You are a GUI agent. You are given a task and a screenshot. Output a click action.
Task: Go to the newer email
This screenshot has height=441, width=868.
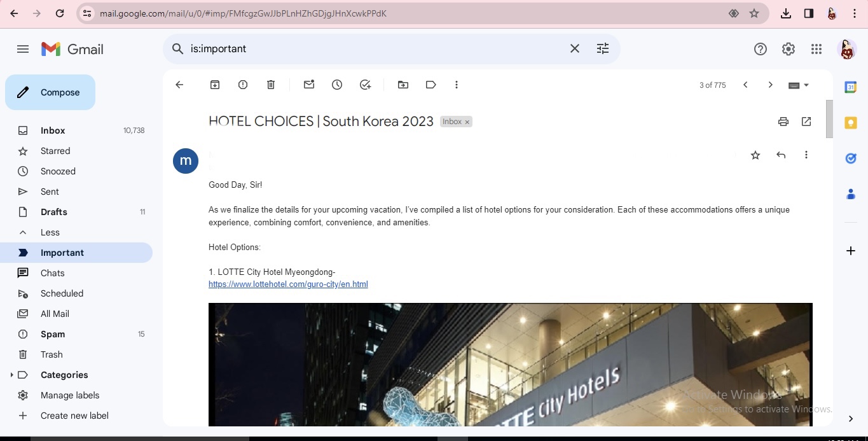[745, 85]
